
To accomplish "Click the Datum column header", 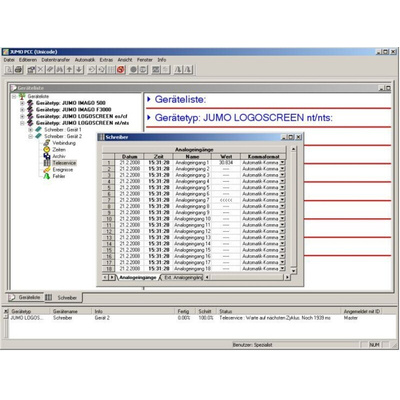I will [129, 156].
